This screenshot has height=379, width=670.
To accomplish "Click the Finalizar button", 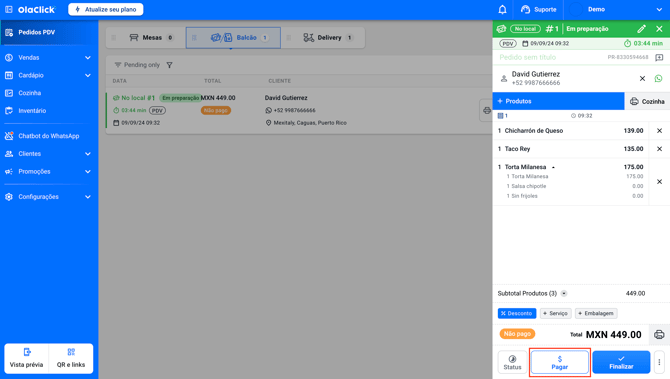I will click(x=621, y=362).
